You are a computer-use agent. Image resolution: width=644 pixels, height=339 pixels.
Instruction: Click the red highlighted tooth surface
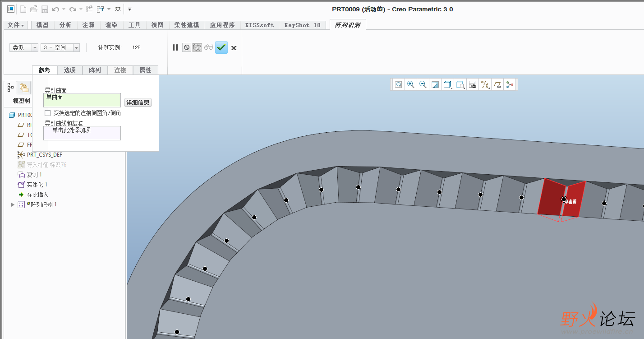551,197
